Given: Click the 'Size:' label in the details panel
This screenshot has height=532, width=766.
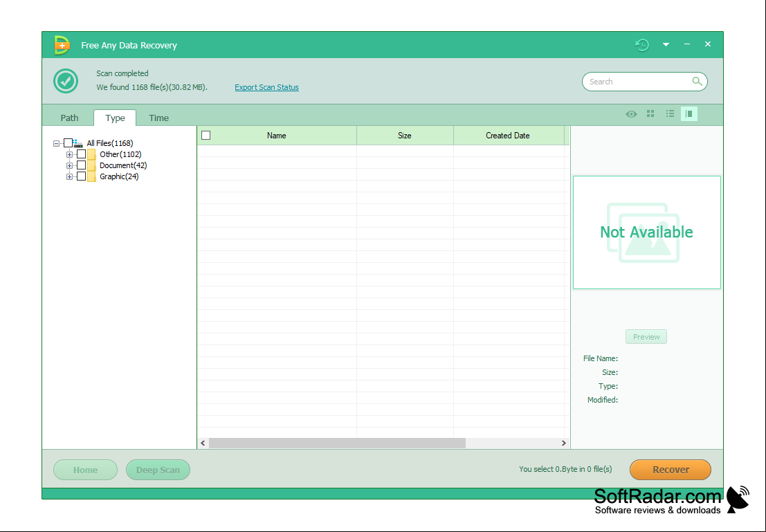Looking at the screenshot, I should tap(610, 372).
